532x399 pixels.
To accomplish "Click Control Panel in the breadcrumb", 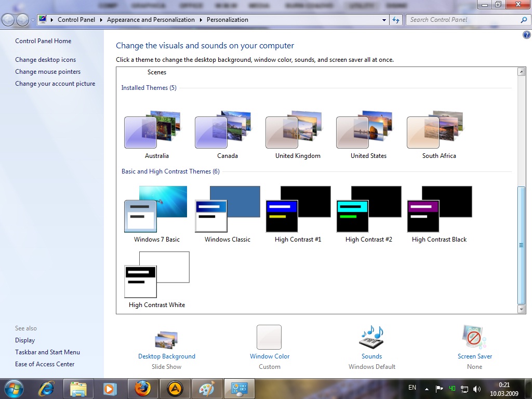I will pyautogui.click(x=76, y=20).
